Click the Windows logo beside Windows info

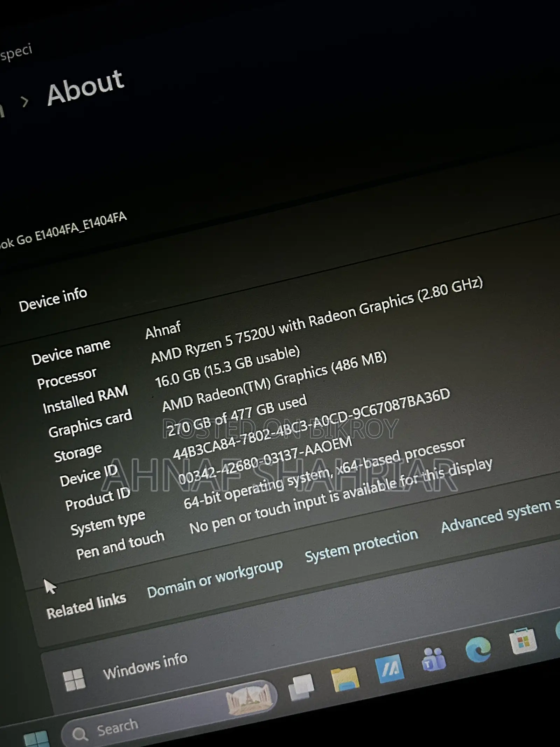point(74,679)
